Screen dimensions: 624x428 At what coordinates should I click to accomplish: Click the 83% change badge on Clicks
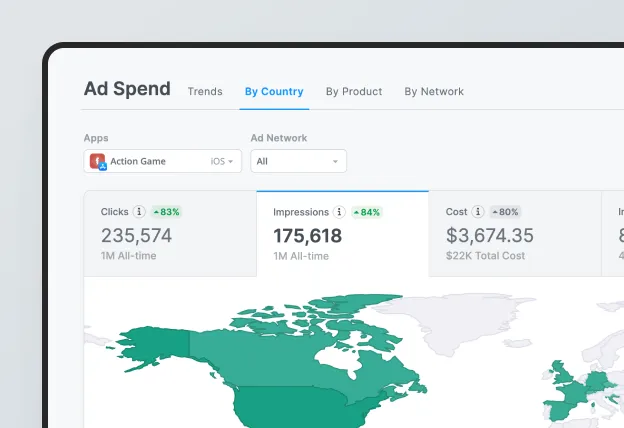[x=166, y=212]
